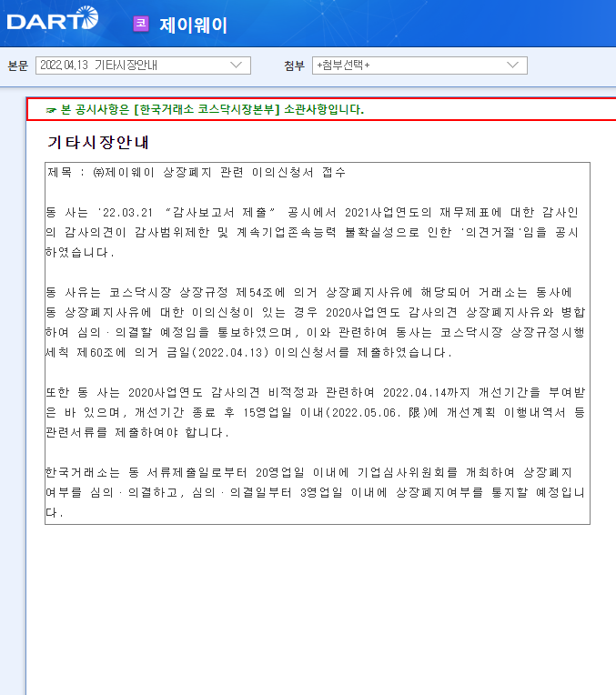
Task: Click the paragraph line starting '22.03.21 감사보고서 제출
Action: click(312, 213)
